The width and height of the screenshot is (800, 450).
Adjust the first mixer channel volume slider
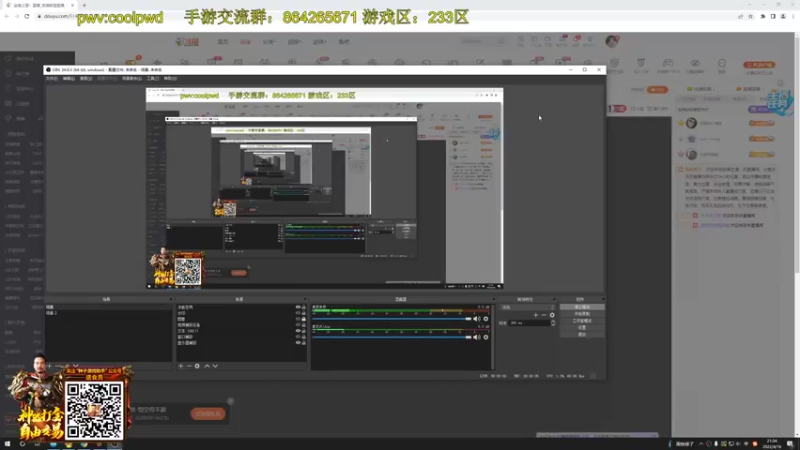pos(391,319)
